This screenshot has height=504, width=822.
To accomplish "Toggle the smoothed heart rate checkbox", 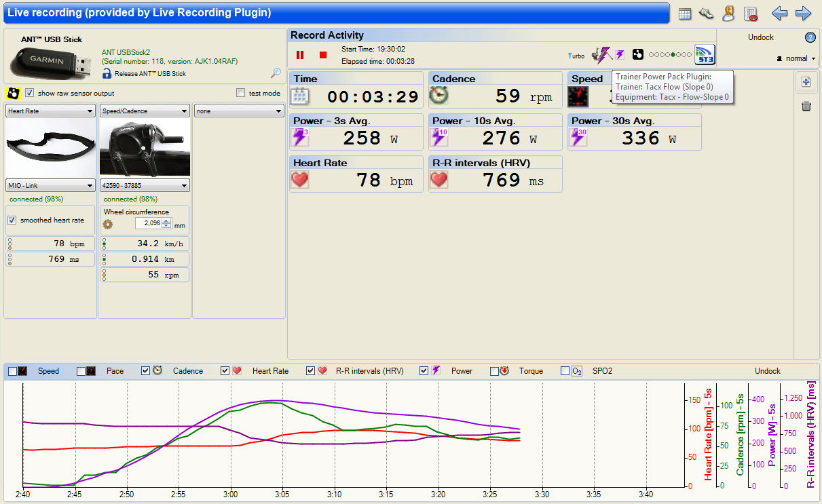I will point(12,220).
